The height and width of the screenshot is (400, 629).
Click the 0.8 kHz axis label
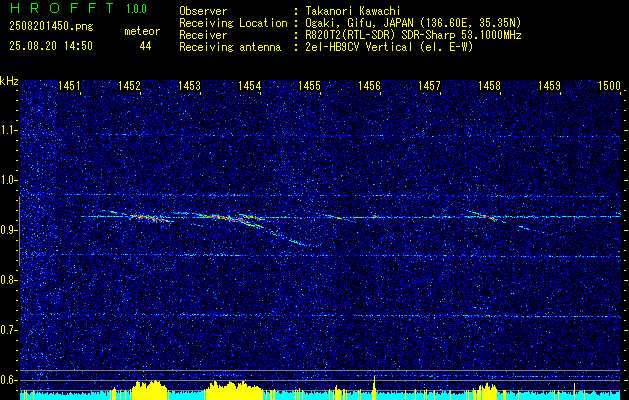click(x=9, y=280)
